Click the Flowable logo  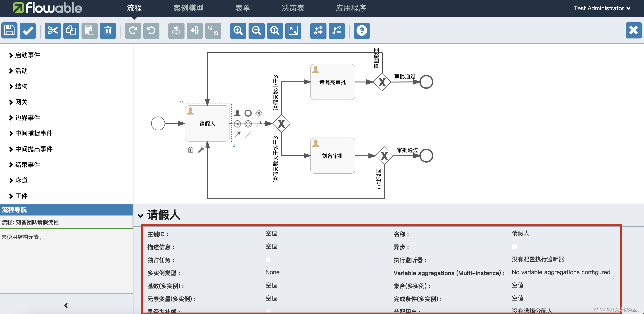[x=47, y=8]
